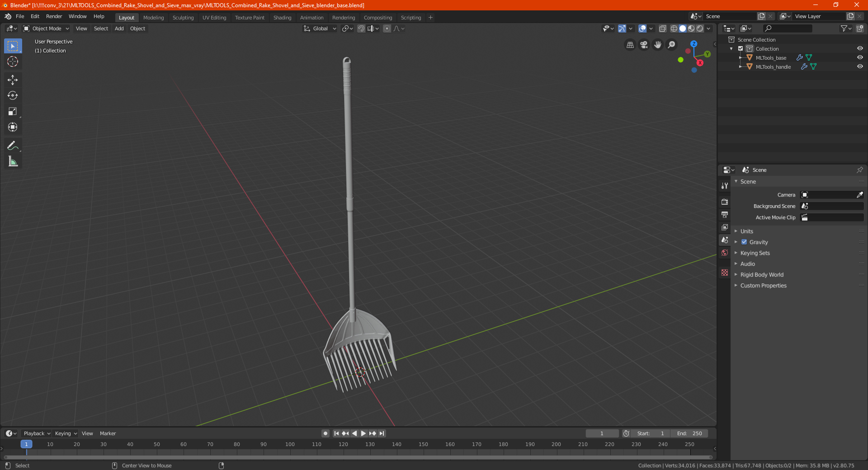The image size is (868, 470).
Task: Uncheck the Gravity checkbox
Action: coord(744,242)
